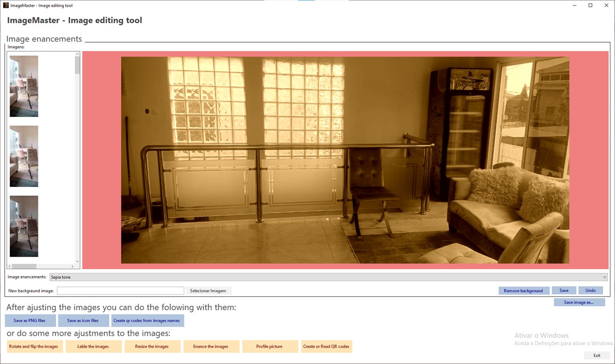
Task: Click the Exit button
Action: pos(596,355)
